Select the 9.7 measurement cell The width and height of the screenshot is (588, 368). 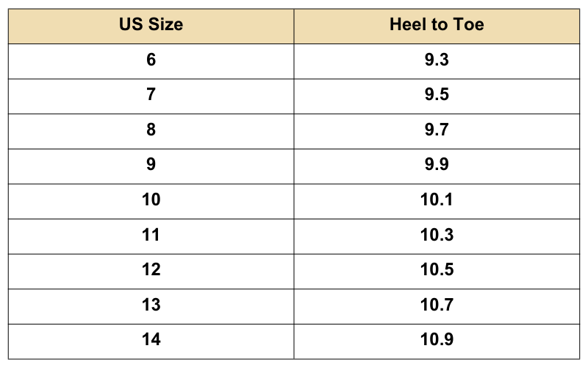tap(437, 130)
